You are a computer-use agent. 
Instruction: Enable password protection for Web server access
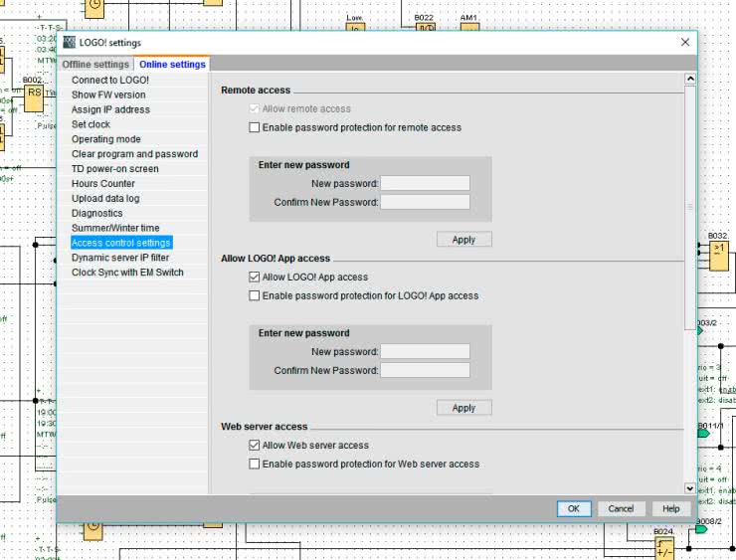point(255,464)
